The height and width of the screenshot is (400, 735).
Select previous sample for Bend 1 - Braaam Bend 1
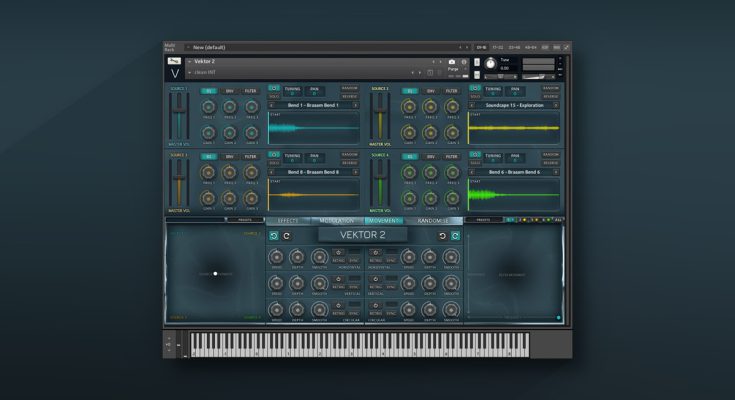coord(271,106)
